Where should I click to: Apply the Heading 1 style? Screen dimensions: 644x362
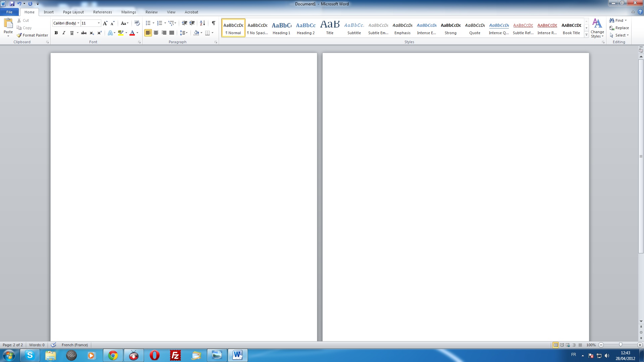tap(281, 28)
